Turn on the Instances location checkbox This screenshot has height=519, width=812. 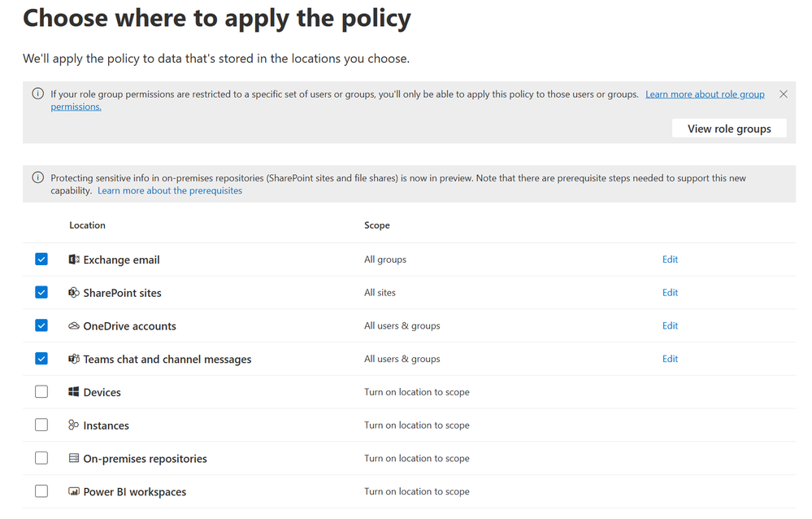[x=41, y=425]
